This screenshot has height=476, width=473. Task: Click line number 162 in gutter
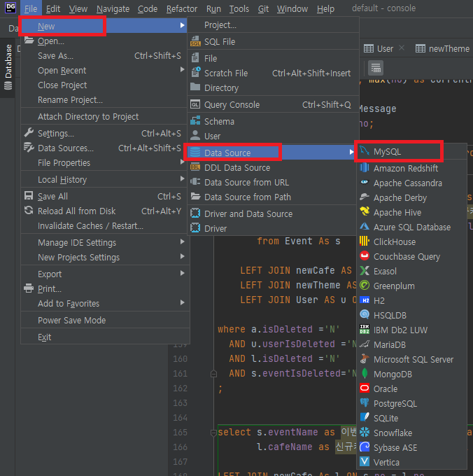click(x=180, y=388)
